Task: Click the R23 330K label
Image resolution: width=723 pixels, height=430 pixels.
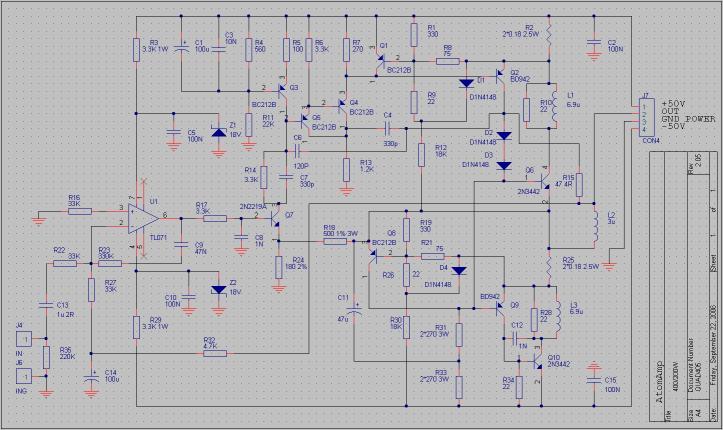Action: click(x=107, y=253)
